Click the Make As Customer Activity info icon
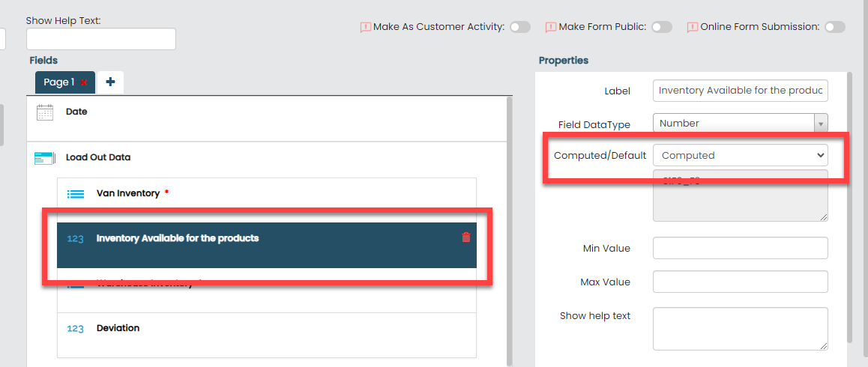This screenshot has height=367, width=868. (365, 27)
